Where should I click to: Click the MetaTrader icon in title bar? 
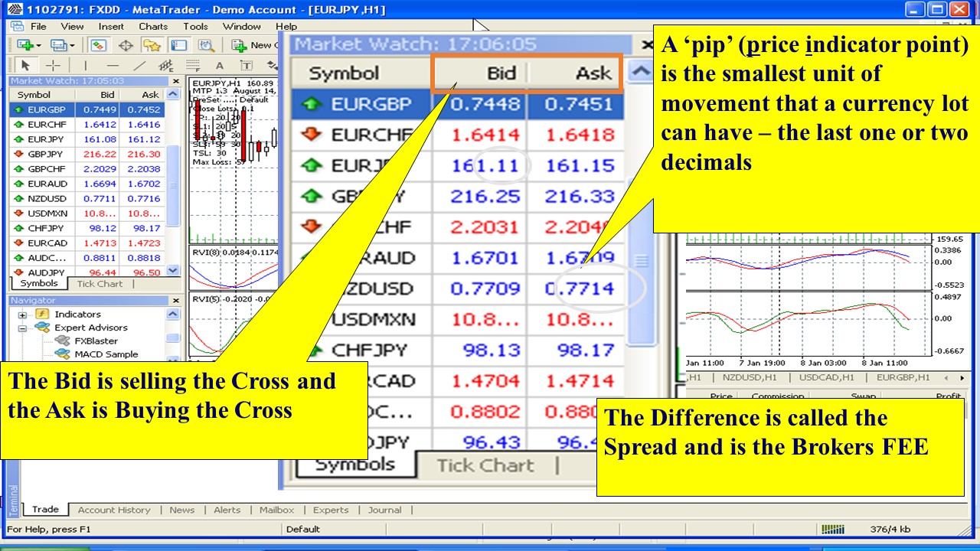(14, 10)
